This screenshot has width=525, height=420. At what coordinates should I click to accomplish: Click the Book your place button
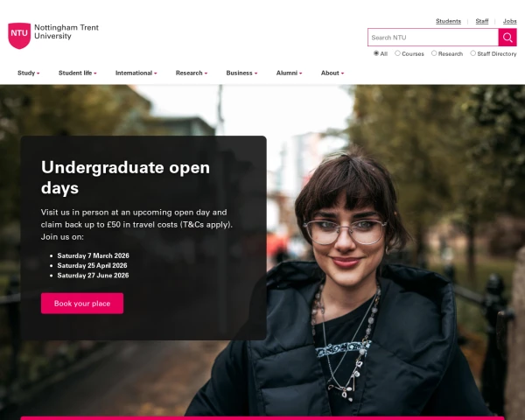[82, 304]
